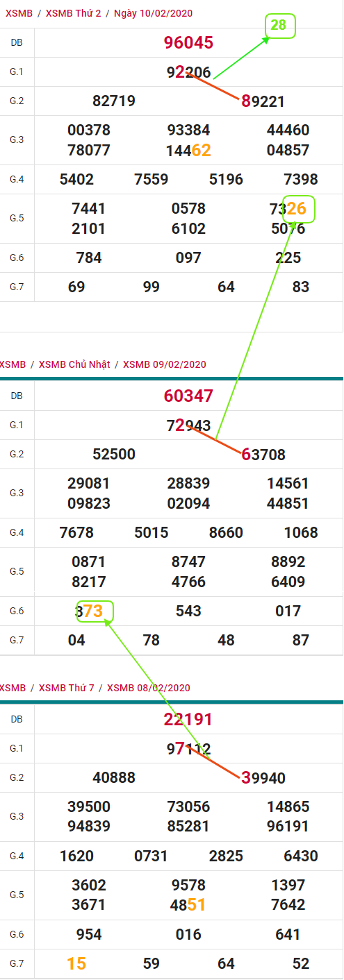The height and width of the screenshot is (980, 344).
Task: Click the special prize number 60347
Action: [x=188, y=396]
